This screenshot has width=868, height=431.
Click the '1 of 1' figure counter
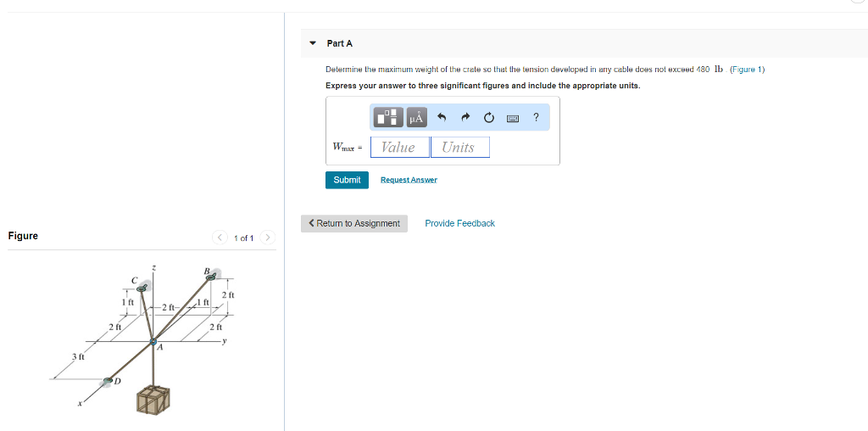pos(243,238)
